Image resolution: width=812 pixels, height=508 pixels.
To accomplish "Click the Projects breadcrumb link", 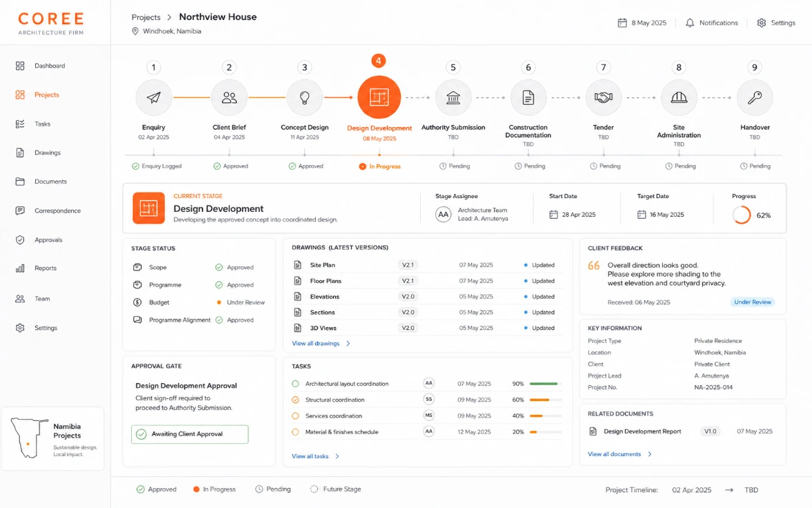I will pyautogui.click(x=146, y=18).
